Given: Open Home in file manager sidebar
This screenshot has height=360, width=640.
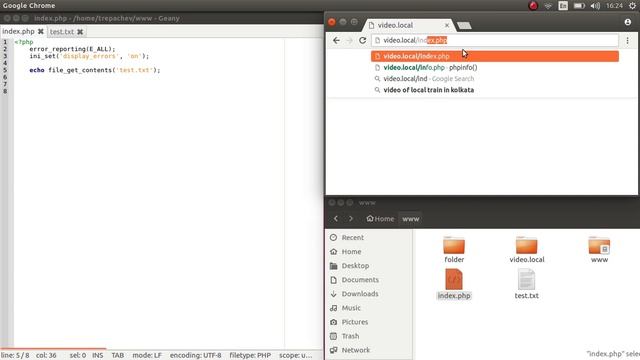Looking at the screenshot, I should pyautogui.click(x=351, y=251).
